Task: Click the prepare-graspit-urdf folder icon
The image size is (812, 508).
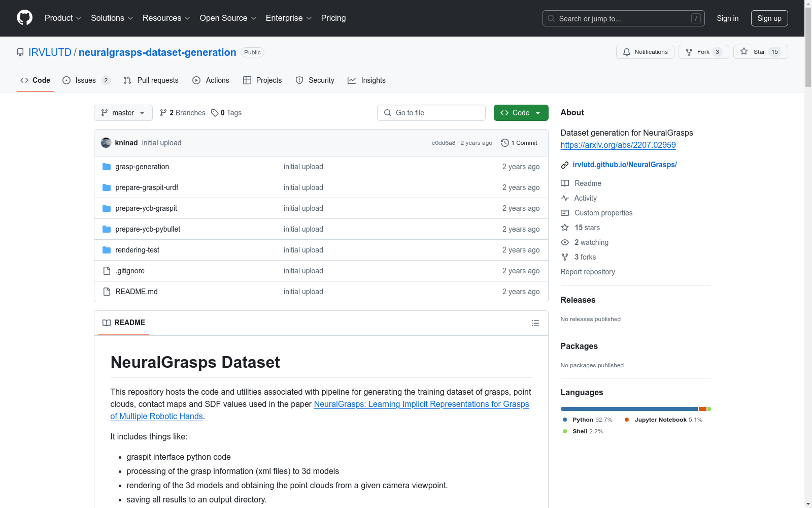Action: 107,187
